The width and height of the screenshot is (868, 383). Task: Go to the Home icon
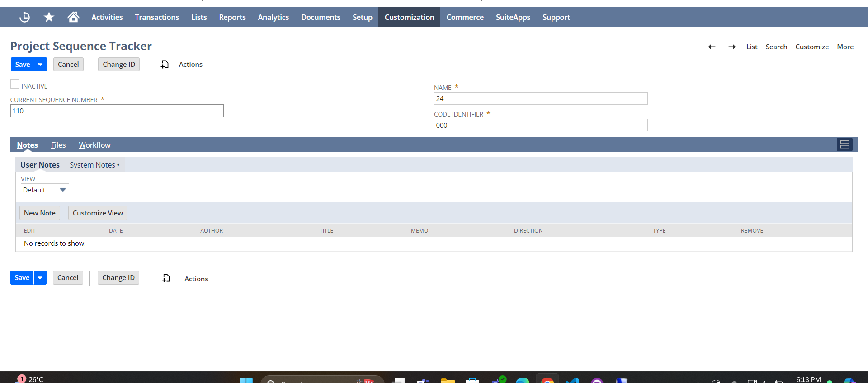point(73,17)
